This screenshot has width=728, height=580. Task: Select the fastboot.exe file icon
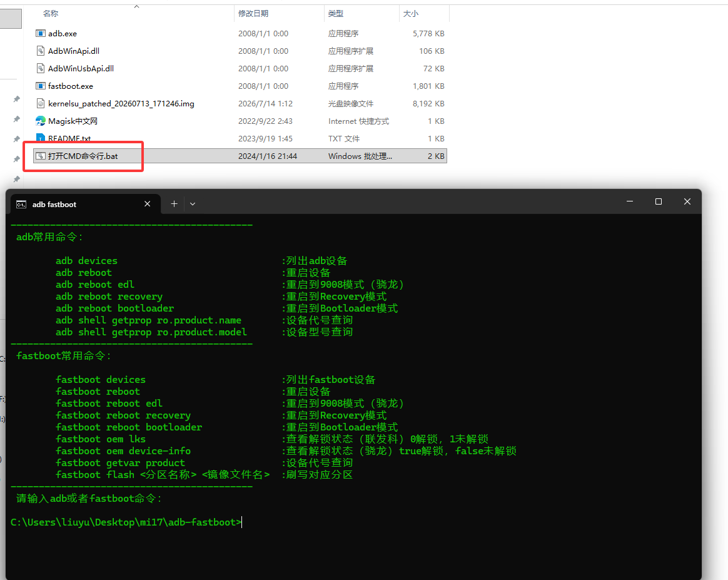point(41,86)
